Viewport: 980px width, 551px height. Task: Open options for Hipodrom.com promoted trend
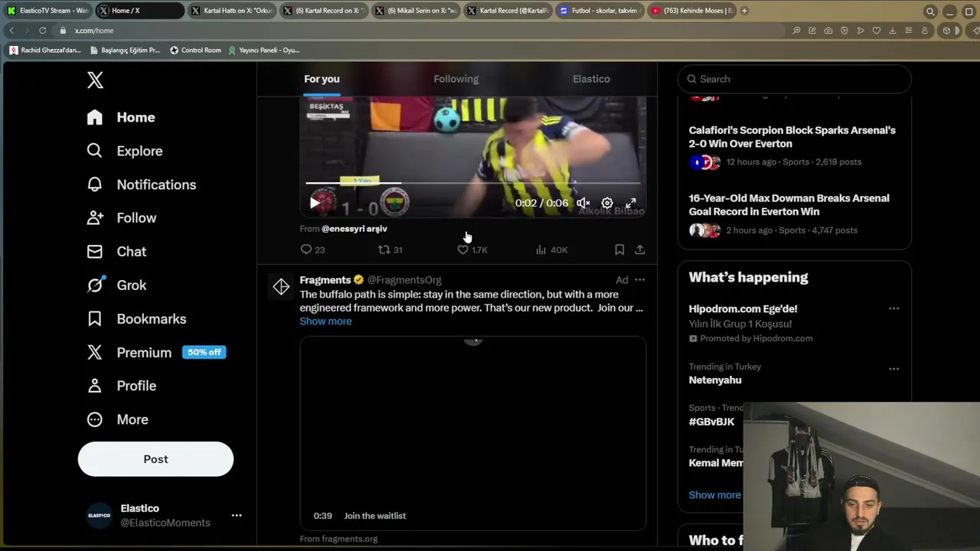coord(893,308)
